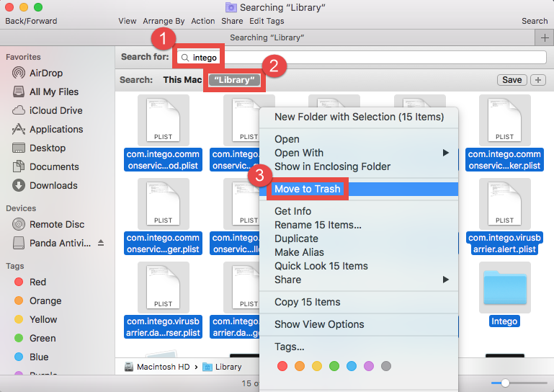Click Share in the toolbar

click(x=232, y=21)
